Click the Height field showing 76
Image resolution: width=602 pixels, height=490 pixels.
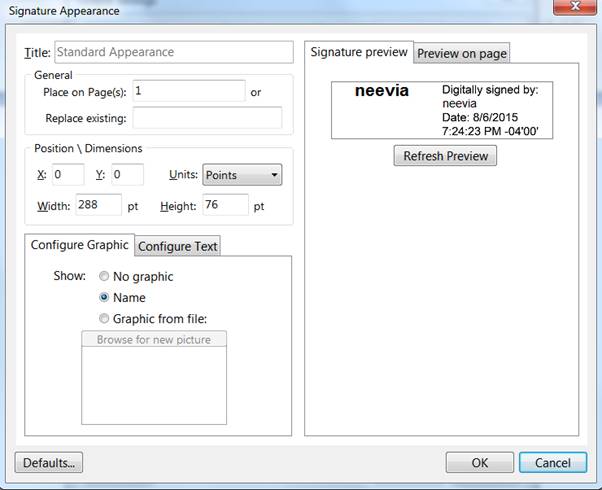click(225, 205)
